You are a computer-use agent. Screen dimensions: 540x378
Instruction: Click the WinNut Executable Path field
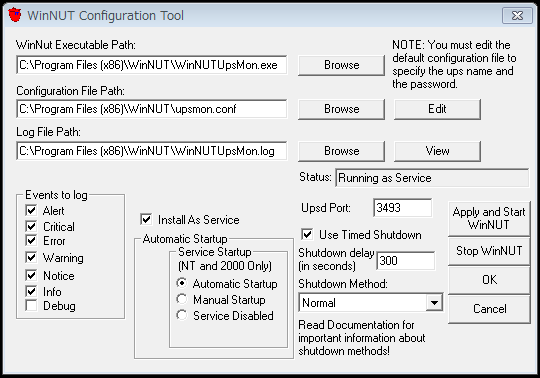[152, 65]
